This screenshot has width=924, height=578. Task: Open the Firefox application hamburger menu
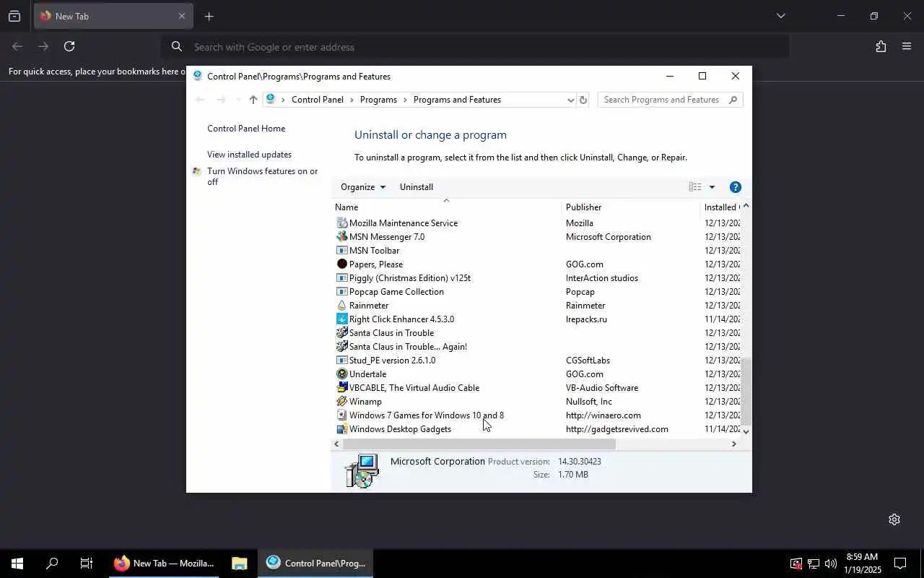[x=907, y=46]
